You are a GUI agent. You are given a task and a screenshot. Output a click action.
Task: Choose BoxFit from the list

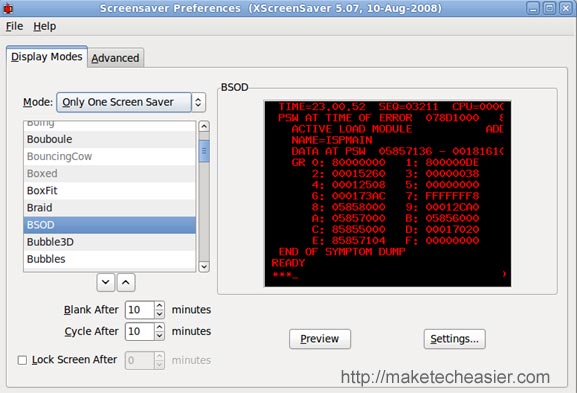click(109, 191)
